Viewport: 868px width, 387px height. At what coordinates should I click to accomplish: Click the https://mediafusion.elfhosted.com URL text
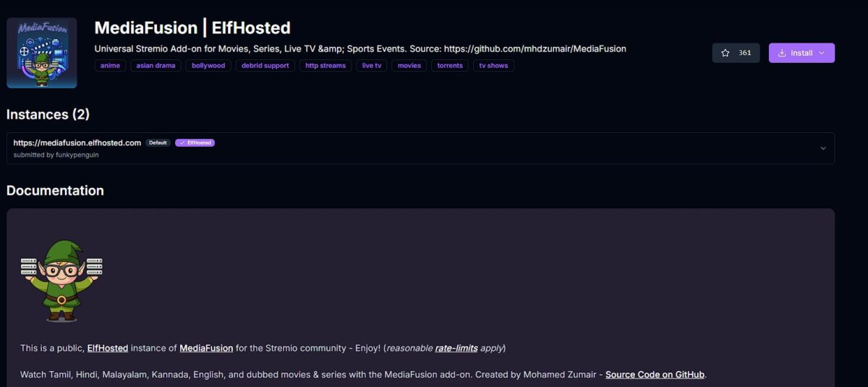77,143
